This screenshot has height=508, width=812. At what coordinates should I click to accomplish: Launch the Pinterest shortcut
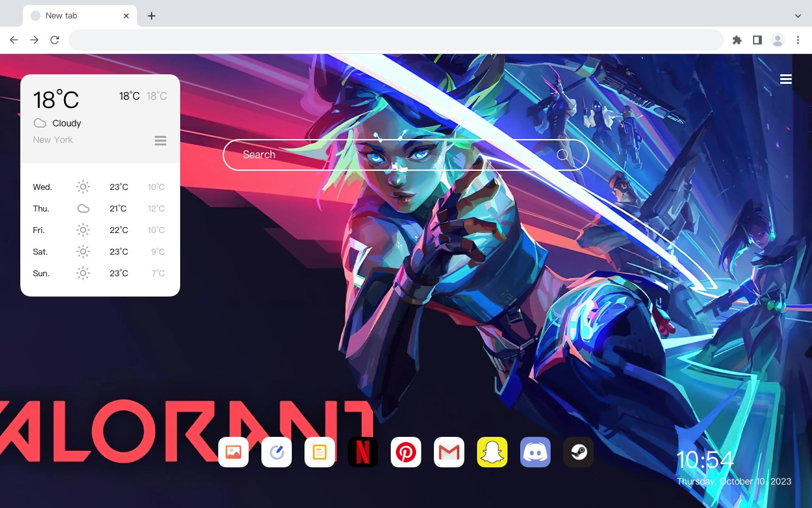tap(406, 452)
